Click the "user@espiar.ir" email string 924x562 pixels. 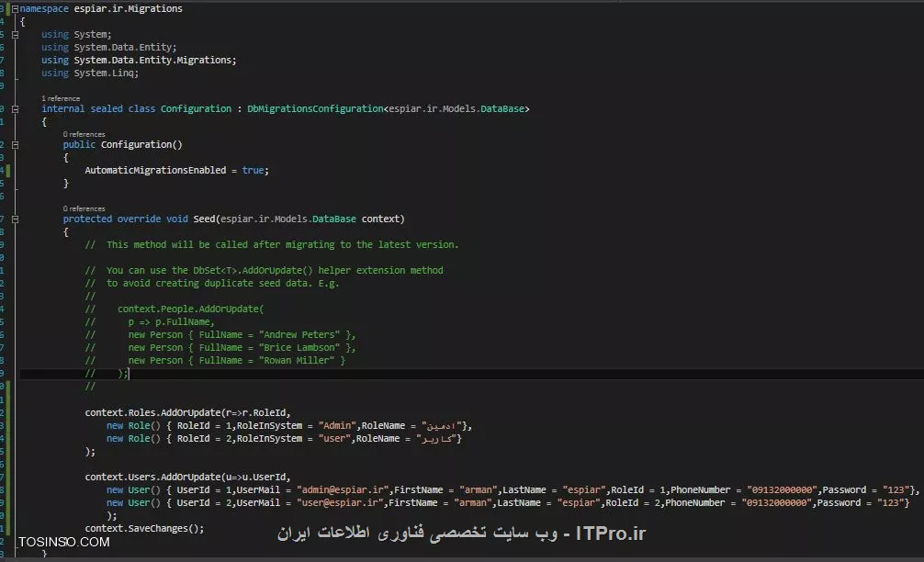coord(340,503)
